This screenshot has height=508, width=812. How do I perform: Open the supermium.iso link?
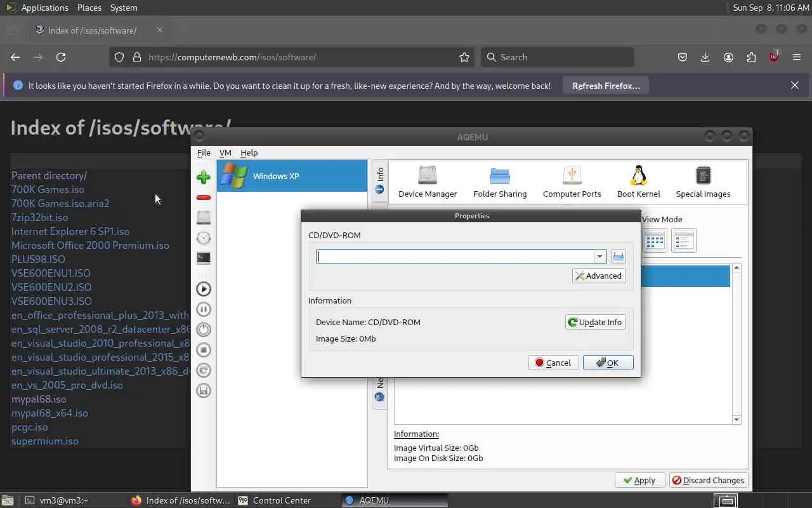45,441
